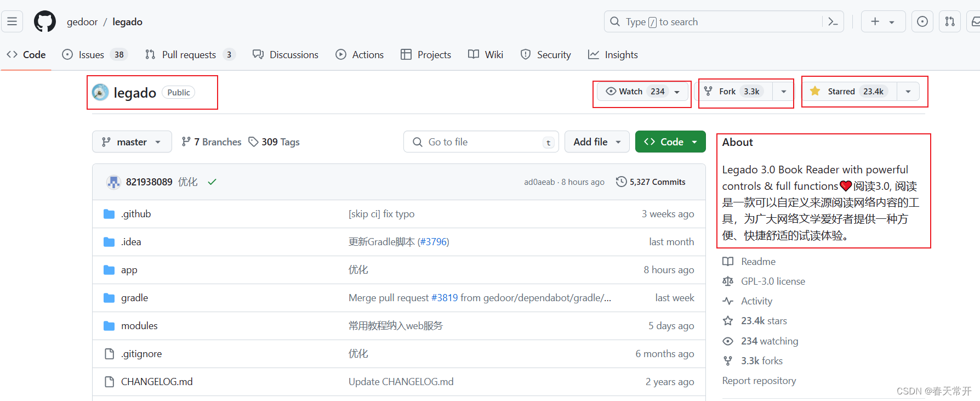Image resolution: width=980 pixels, height=401 pixels.
Task: Open the Wiki tab
Action: coord(486,55)
